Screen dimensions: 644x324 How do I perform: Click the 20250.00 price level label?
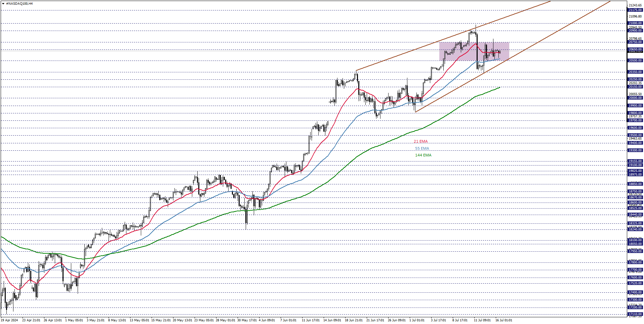(x=635, y=79)
